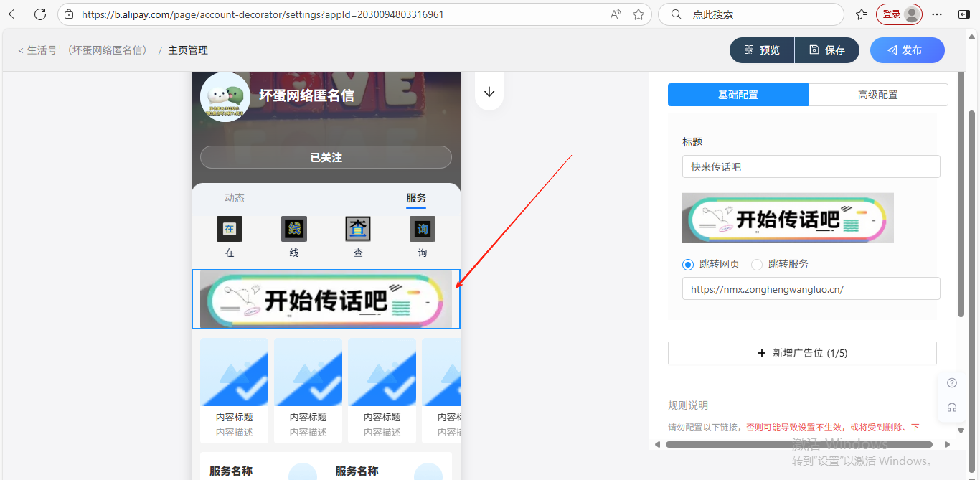Screen dimensions: 980x480
Task: Switch to 服务 tab in preview
Action: pyautogui.click(x=416, y=198)
